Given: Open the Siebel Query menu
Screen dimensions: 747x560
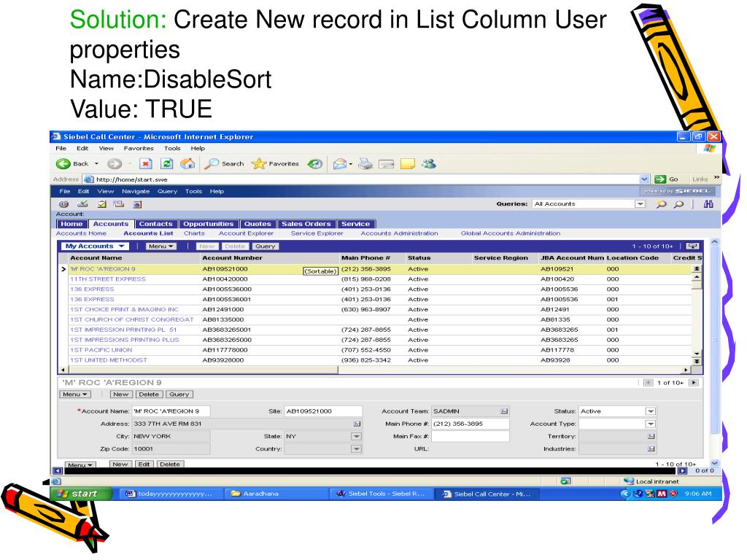Looking at the screenshot, I should [x=167, y=191].
